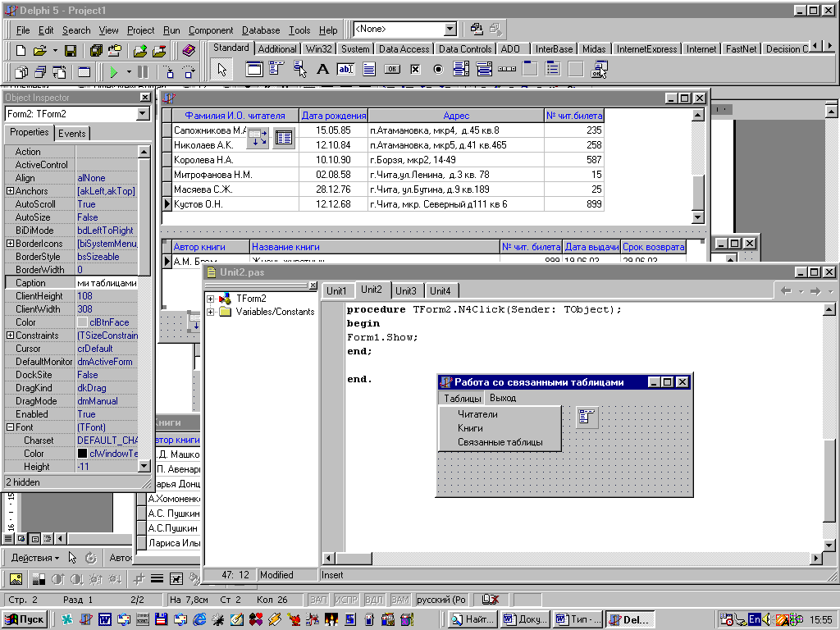Click the Add file to project icon
Screen dimensions: 840x630
click(140, 50)
